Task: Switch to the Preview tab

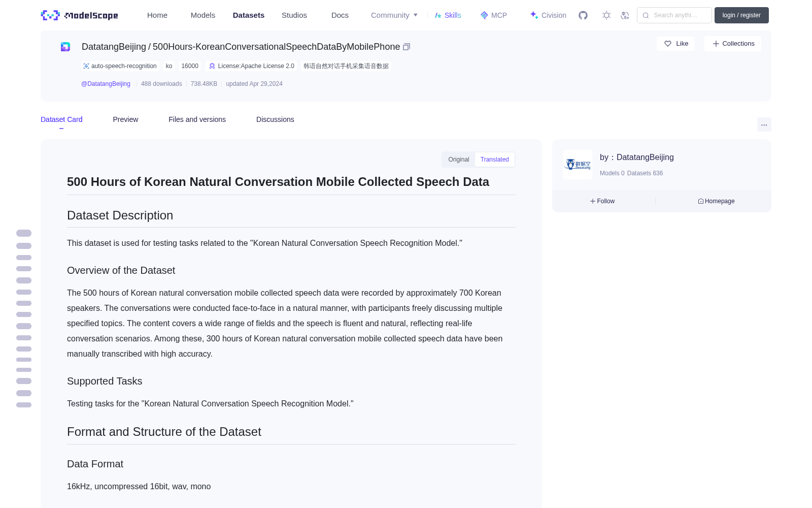Action: (125, 119)
